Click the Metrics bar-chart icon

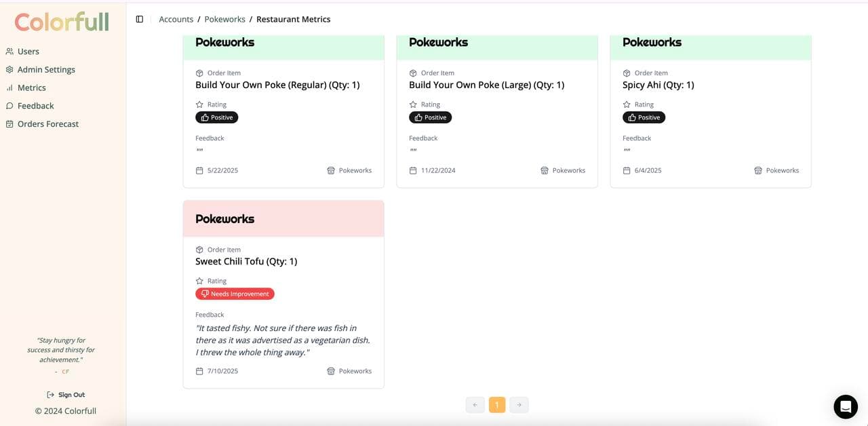(9, 88)
